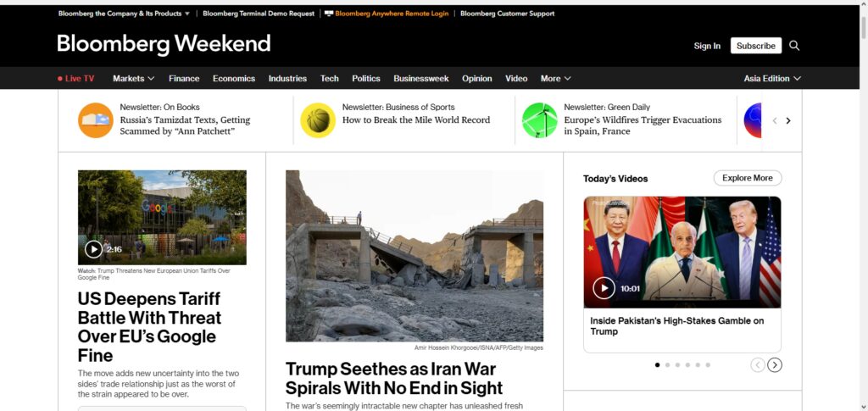The height and width of the screenshot is (411, 868).
Task: Click the Subscribe button
Action: 755,46
